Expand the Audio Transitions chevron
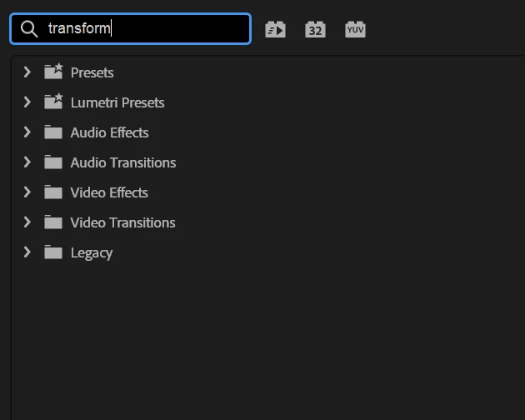The image size is (525, 420). click(x=27, y=162)
